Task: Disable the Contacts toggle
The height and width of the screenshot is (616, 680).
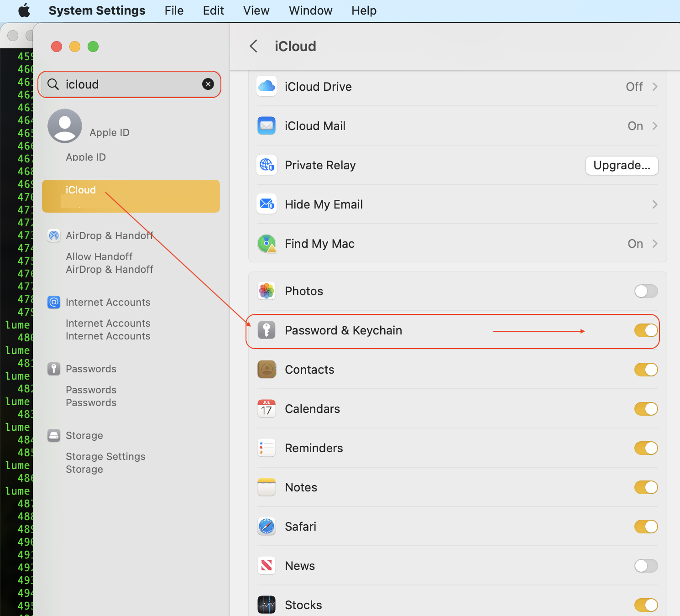Action: point(646,370)
